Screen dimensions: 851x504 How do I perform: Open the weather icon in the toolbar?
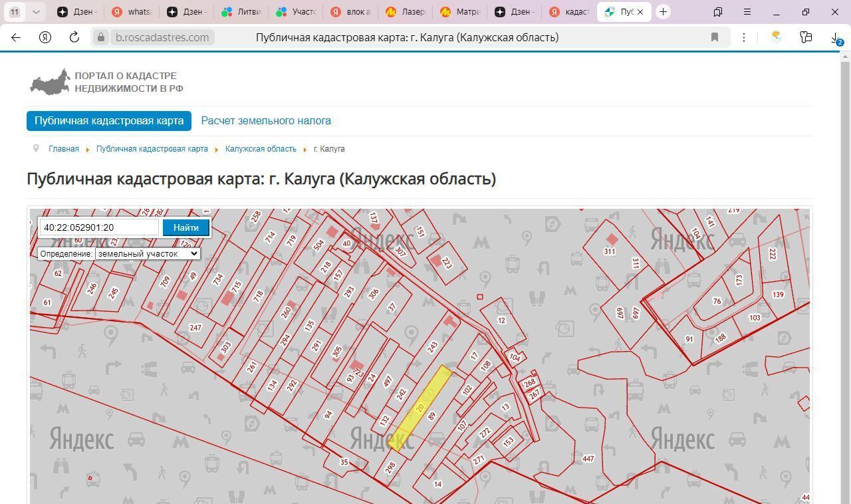(776, 37)
